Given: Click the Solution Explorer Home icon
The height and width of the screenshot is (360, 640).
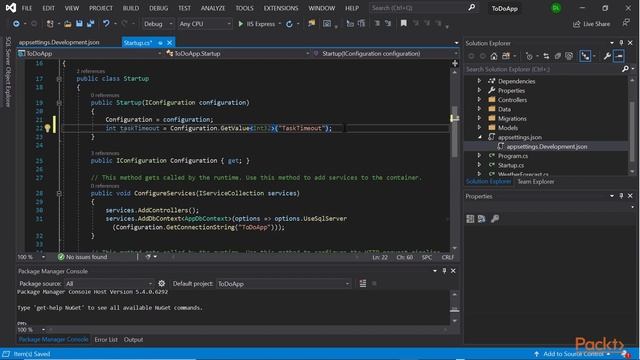Looking at the screenshot, I should [x=494, y=56].
